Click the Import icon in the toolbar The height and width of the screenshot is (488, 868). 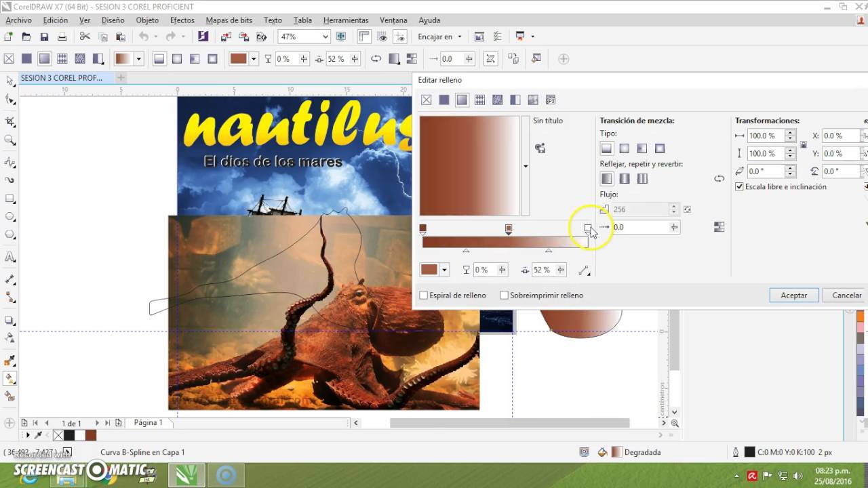tap(225, 37)
